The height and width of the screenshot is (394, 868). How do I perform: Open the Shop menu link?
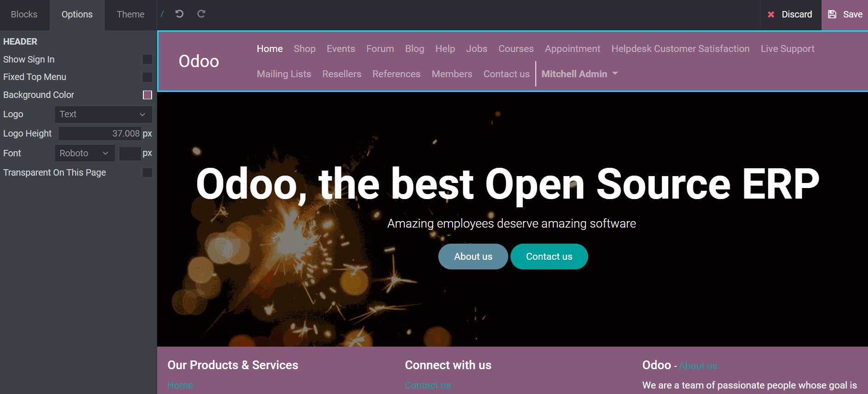pyautogui.click(x=305, y=49)
